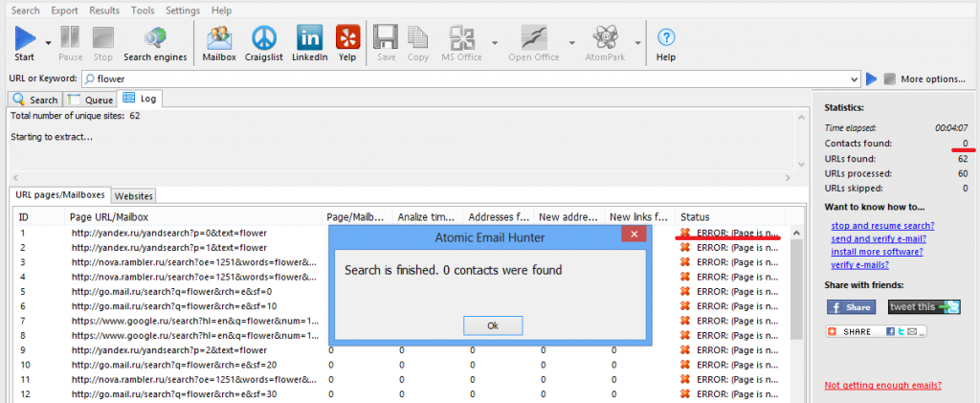Image resolution: width=980 pixels, height=403 pixels.
Task: Open the Start button dropdown arrow
Action: [48, 43]
